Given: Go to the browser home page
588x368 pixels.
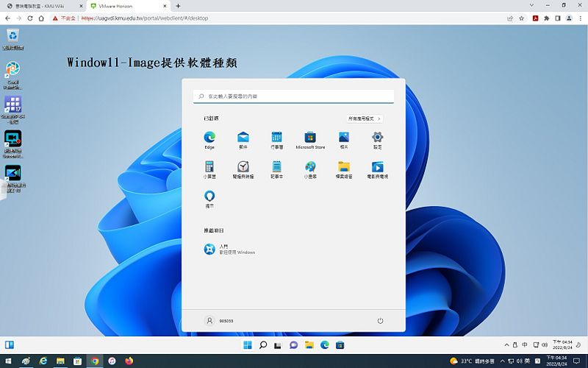Looking at the screenshot, I should [41, 18].
